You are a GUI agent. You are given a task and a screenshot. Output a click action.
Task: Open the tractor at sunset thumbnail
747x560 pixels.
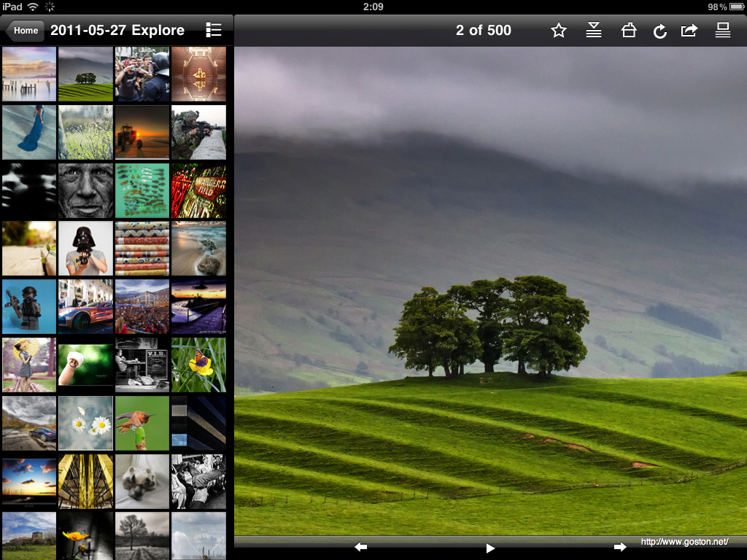142,133
